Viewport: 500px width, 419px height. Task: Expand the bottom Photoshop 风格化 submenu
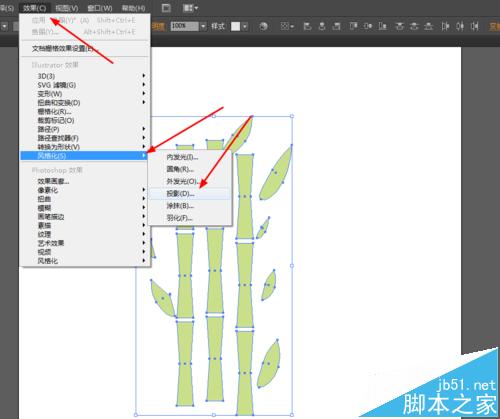[x=85, y=261]
